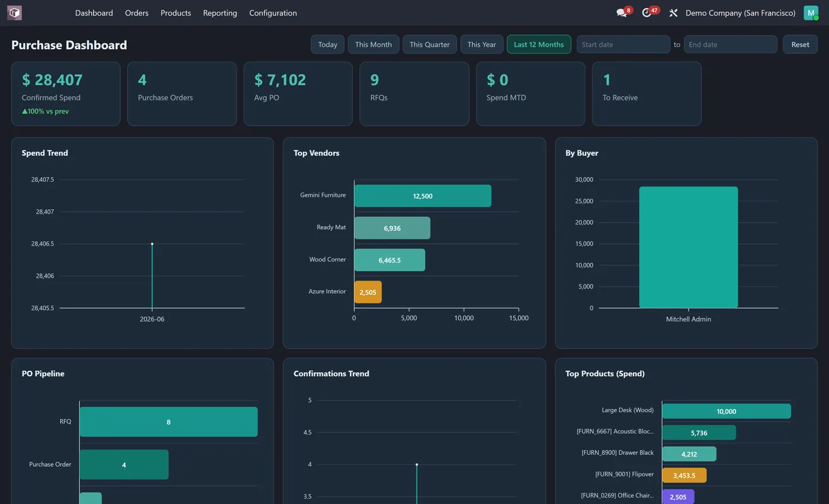Click the 'By Buyer' chart title
829x504 pixels.
[581, 153]
